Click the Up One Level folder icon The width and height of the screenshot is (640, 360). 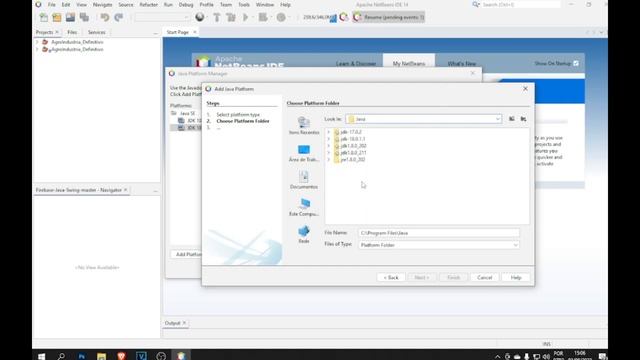511,119
